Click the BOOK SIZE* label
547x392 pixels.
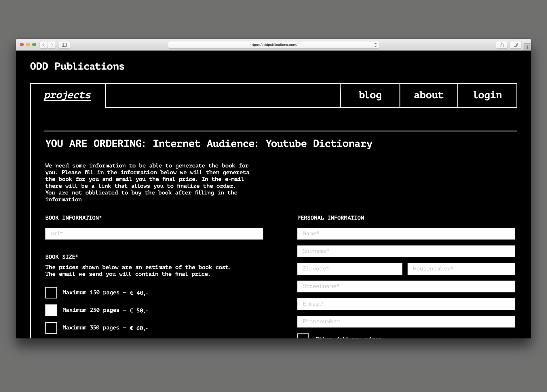[x=62, y=257]
